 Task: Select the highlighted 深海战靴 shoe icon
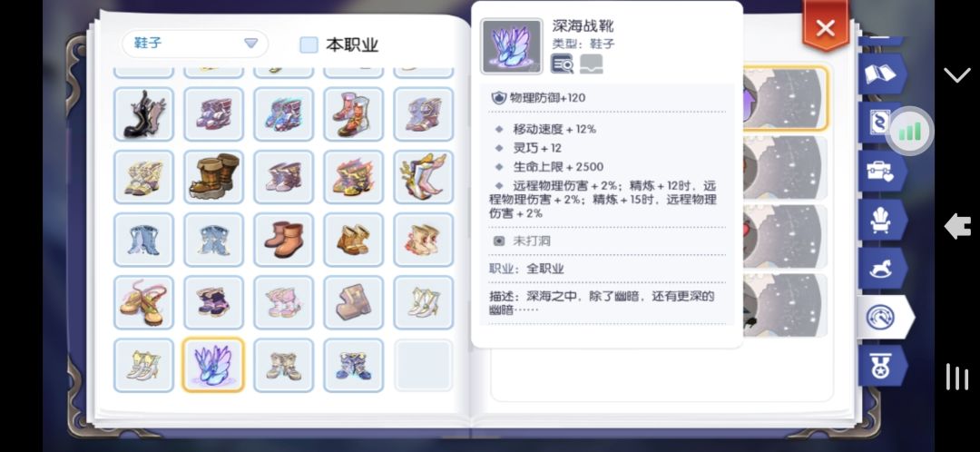213,365
